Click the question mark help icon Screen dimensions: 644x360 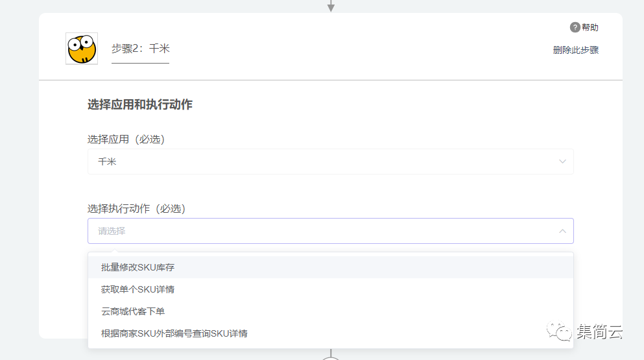pyautogui.click(x=575, y=27)
